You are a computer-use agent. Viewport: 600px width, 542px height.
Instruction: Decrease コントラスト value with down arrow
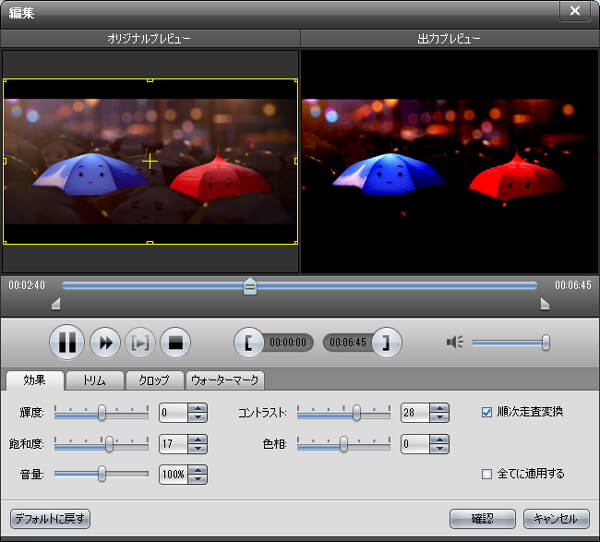[x=439, y=417]
